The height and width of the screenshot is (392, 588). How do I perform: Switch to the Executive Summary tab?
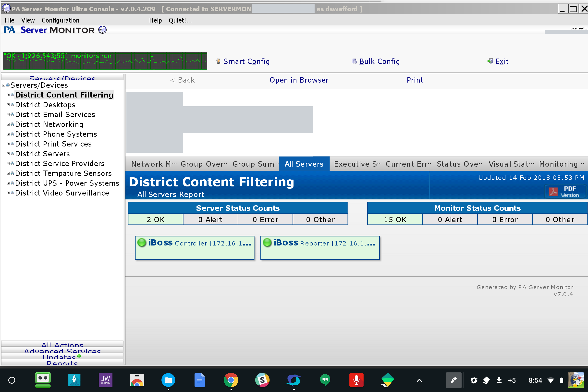357,164
